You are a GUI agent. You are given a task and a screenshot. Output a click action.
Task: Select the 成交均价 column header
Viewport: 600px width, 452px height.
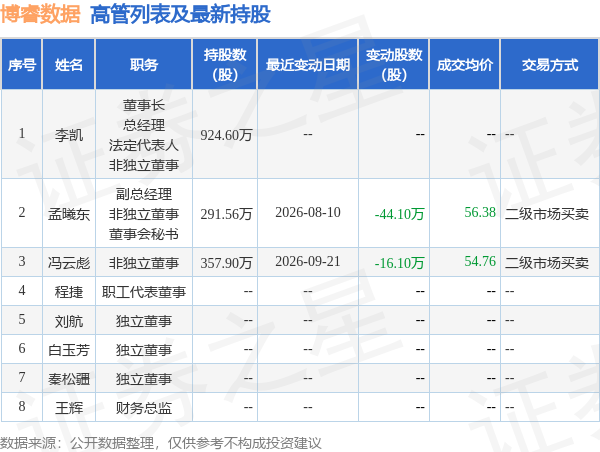click(x=465, y=64)
